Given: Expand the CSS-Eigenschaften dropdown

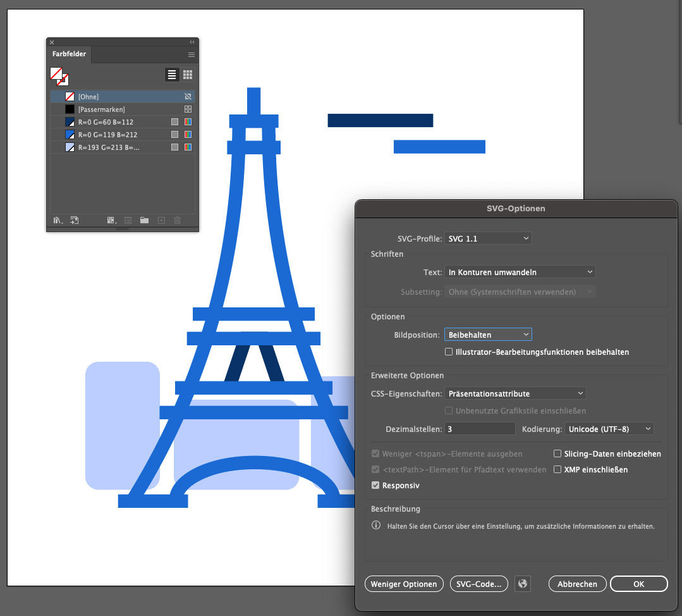Looking at the screenshot, I should pos(515,393).
